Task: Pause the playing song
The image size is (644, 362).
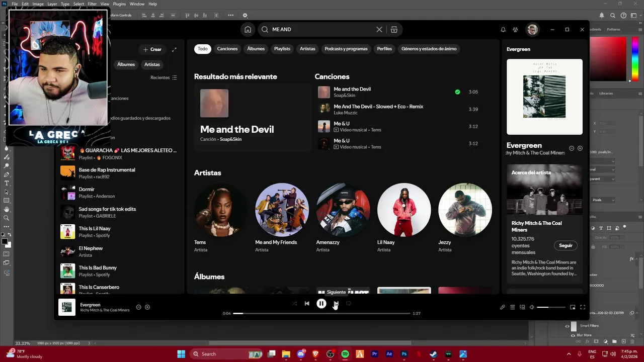Action: pos(321,304)
